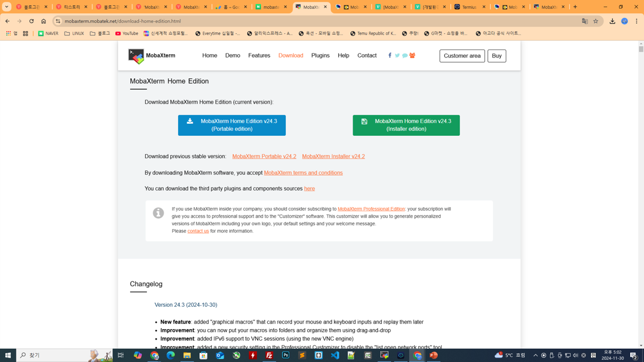Screen dimensions: 644x362
Task: Click the MobaXterm logo icon
Action: pos(136,56)
